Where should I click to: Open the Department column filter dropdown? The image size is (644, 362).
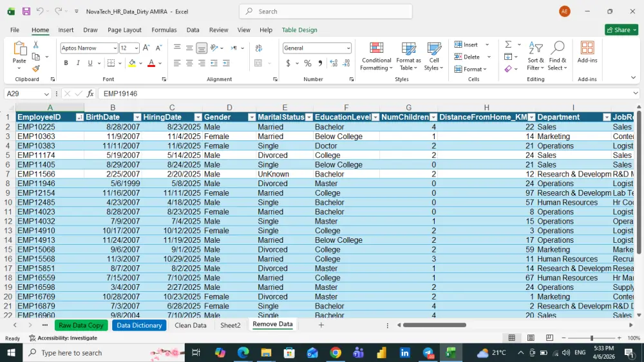tap(607, 117)
